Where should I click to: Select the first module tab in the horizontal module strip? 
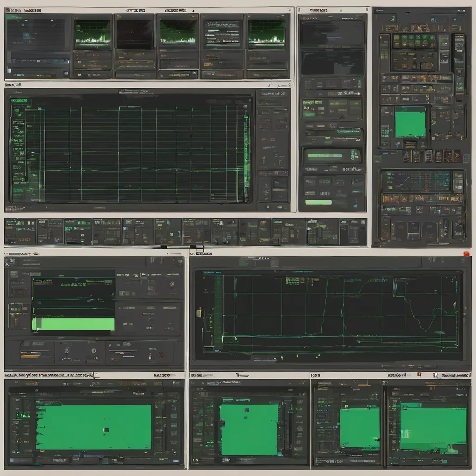click(20, 231)
